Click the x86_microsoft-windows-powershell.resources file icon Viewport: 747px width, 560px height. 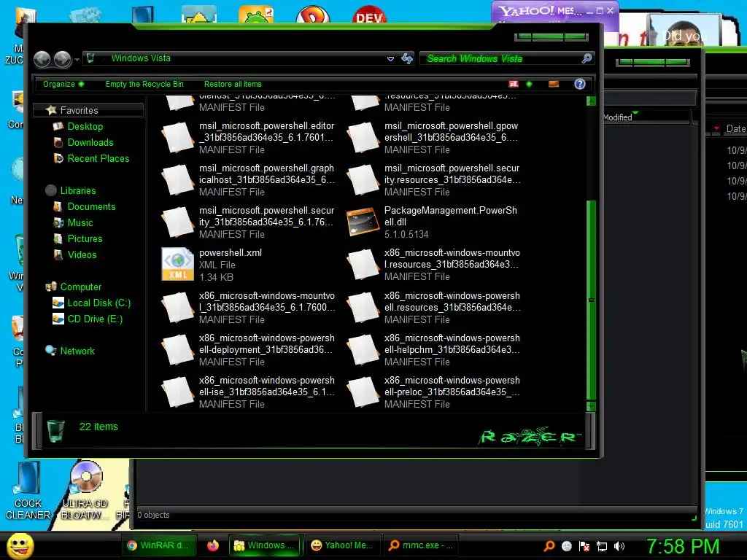tap(363, 307)
